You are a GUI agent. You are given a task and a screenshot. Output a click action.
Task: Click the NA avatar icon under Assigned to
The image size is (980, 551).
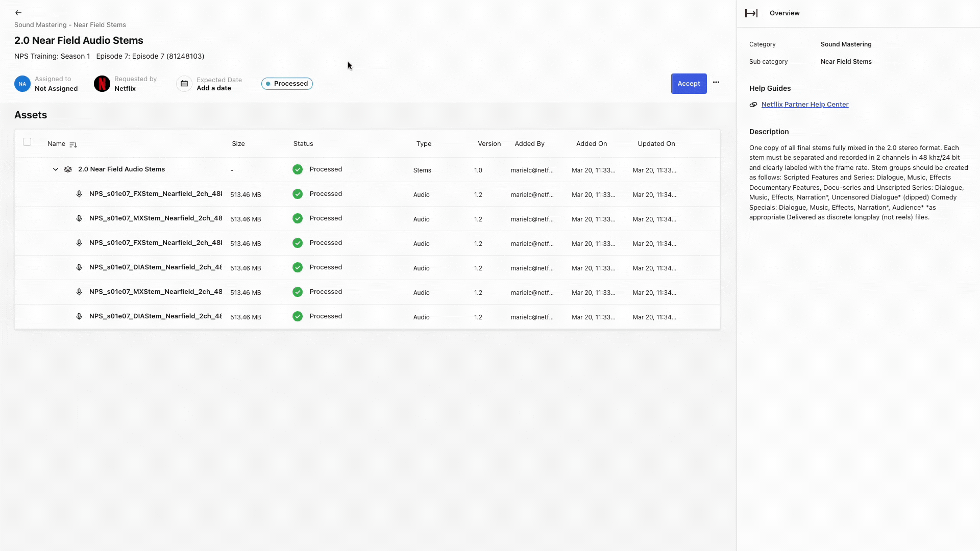[x=22, y=83]
